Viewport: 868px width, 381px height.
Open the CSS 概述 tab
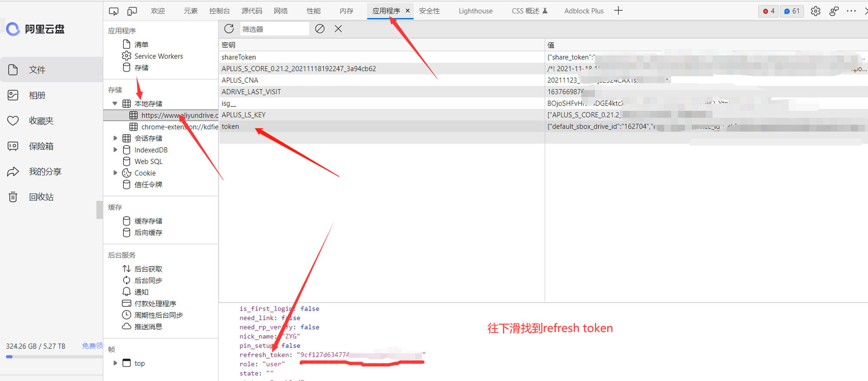529,11
